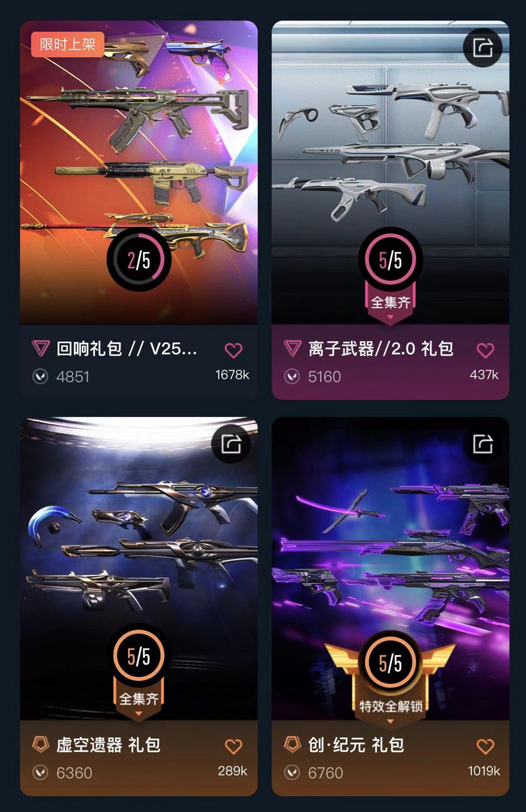Favorite the 虚空遗器 礼包 with heart
526x812 pixels.
pos(233,746)
